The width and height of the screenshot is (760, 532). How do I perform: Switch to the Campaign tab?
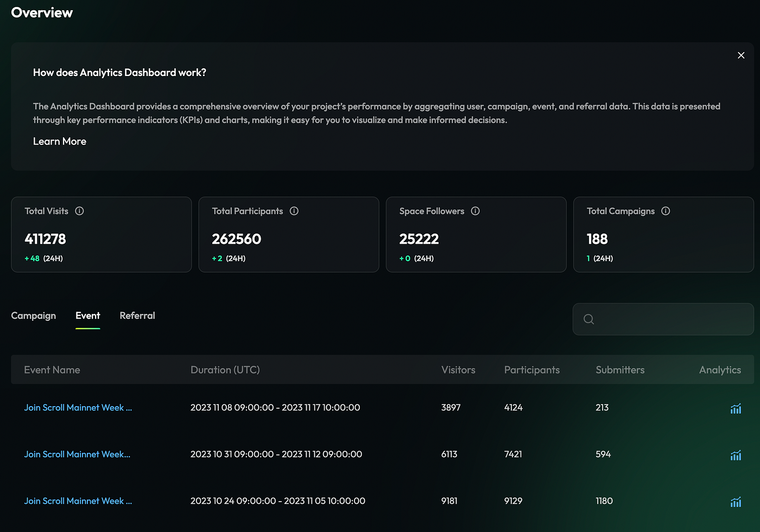pos(34,316)
